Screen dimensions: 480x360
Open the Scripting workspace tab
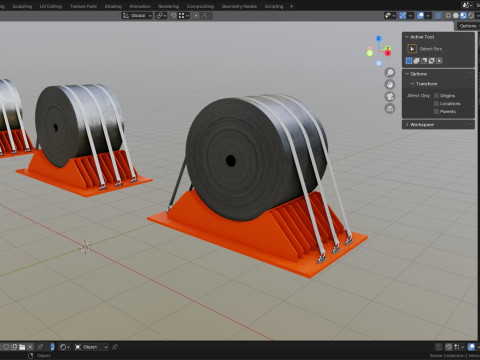(274, 6)
